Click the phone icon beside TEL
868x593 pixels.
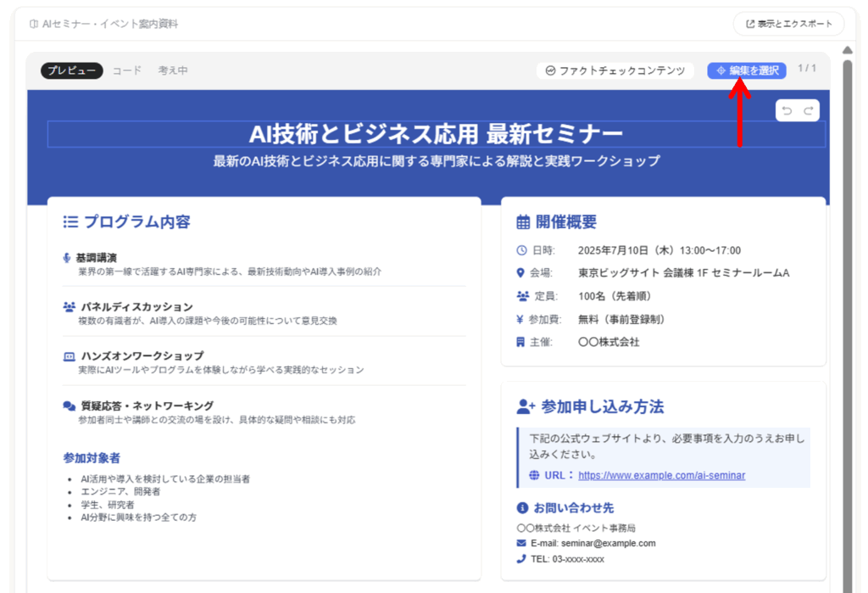pos(521,559)
